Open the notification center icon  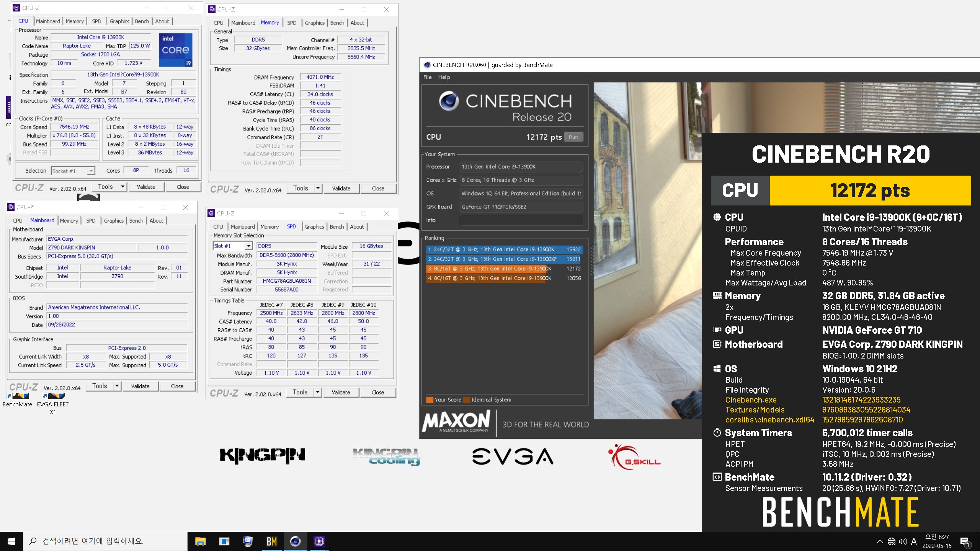point(965,542)
